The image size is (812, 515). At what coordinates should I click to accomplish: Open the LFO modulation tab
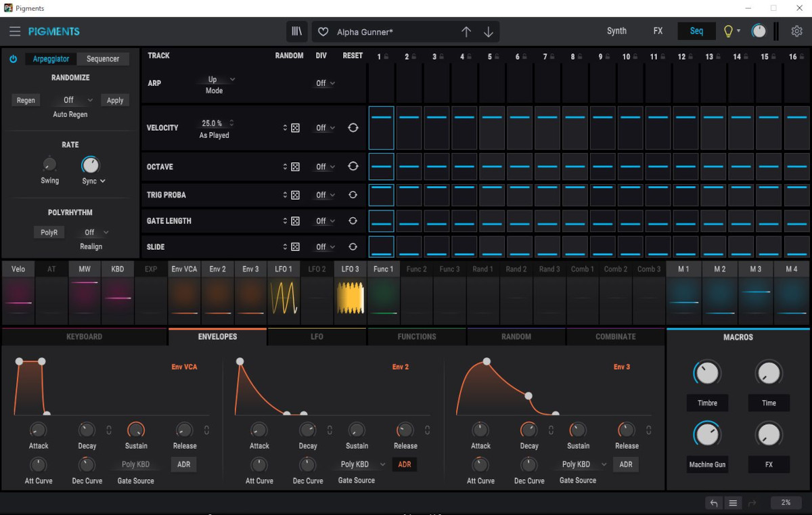[x=317, y=336]
